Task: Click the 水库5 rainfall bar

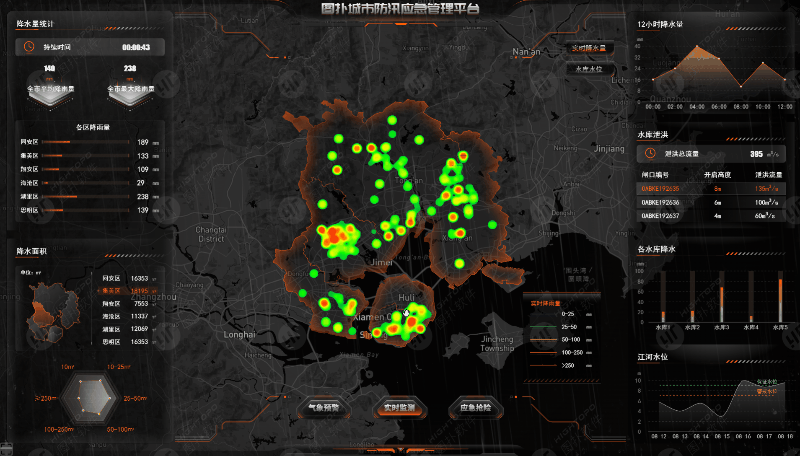Action: pyautogui.click(x=780, y=299)
